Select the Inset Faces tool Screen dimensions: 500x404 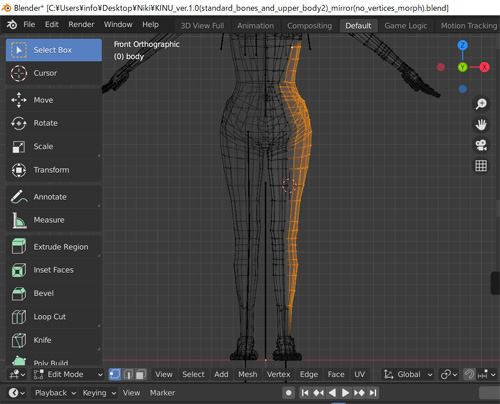point(53,270)
